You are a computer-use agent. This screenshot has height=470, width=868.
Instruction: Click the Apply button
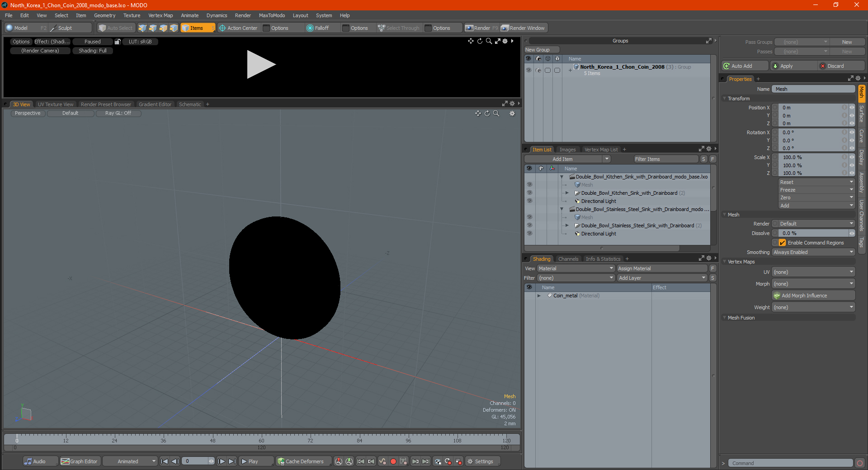793,66
